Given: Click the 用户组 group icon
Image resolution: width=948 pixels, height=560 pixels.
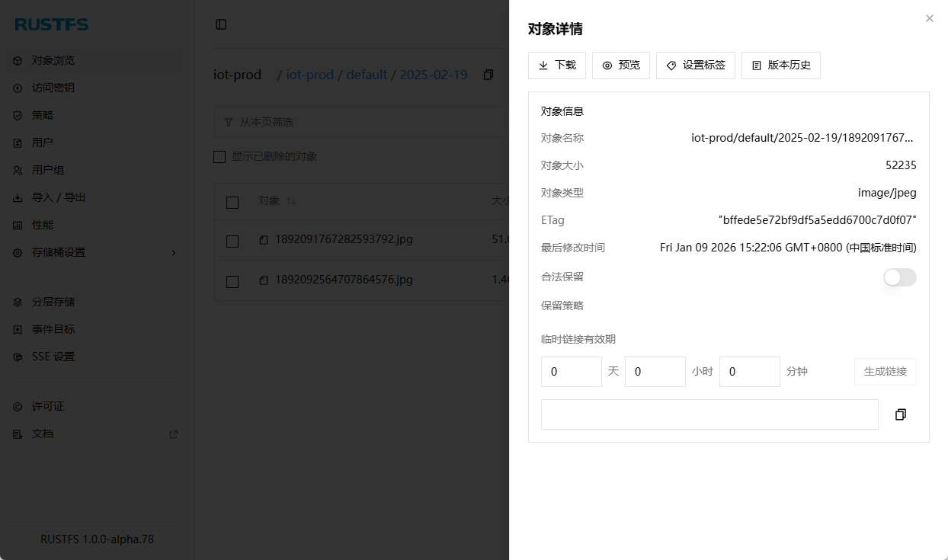Looking at the screenshot, I should [18, 170].
